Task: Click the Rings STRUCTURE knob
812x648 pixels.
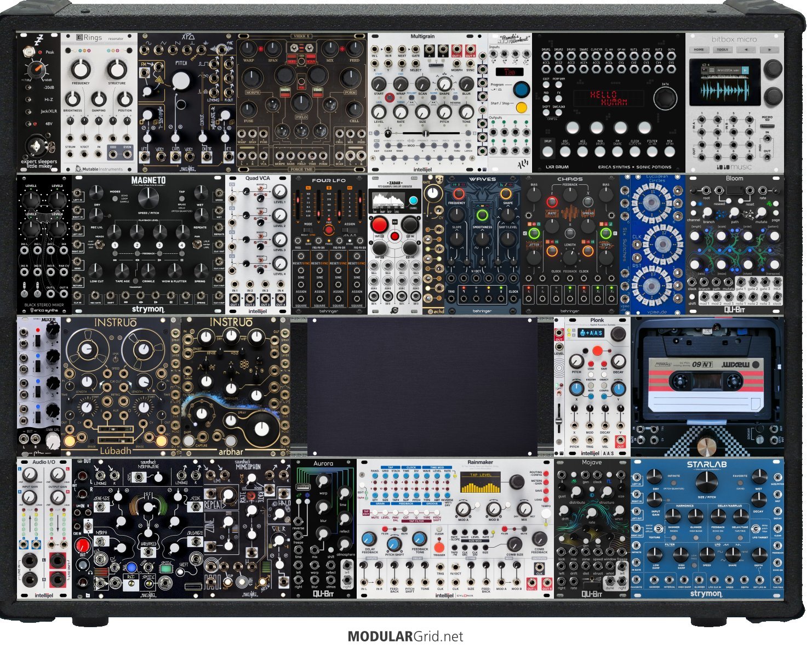Action: click(x=117, y=69)
